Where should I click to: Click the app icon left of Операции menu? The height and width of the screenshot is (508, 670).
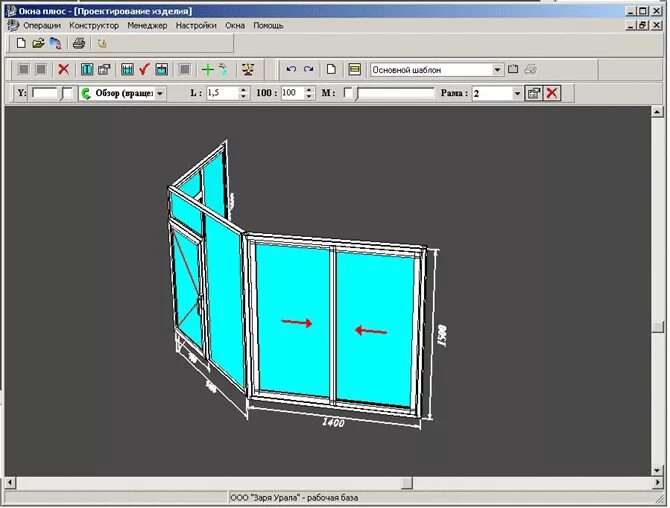click(13, 25)
